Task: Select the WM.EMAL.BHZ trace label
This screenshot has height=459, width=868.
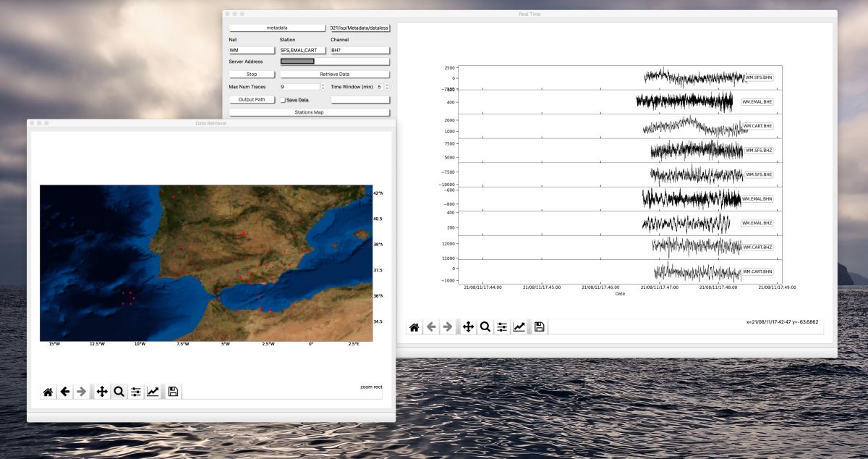Action: coord(757,223)
